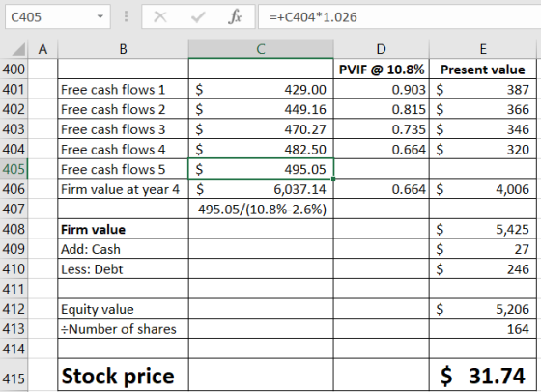The width and height of the screenshot is (541, 392).
Task: Click the equity value amount 5,206
Action: pos(483,309)
